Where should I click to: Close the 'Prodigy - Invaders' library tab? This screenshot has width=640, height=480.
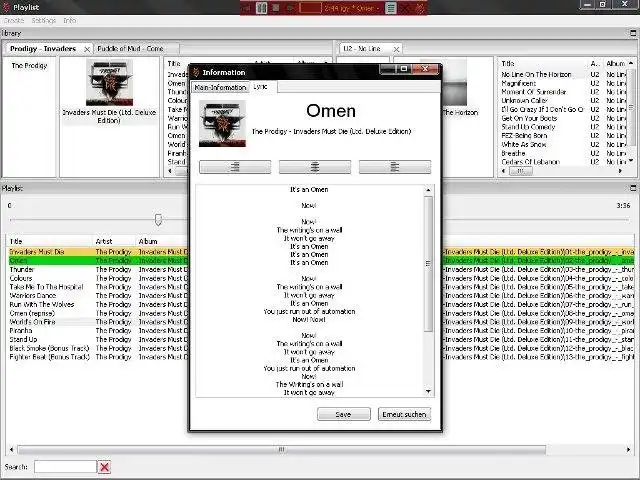tap(87, 49)
